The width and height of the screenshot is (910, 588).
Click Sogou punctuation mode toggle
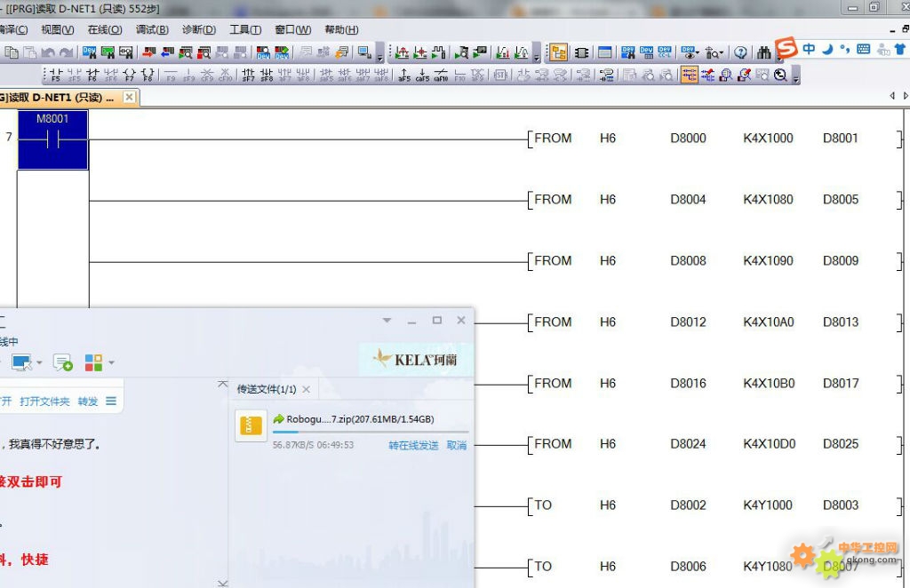click(x=845, y=49)
